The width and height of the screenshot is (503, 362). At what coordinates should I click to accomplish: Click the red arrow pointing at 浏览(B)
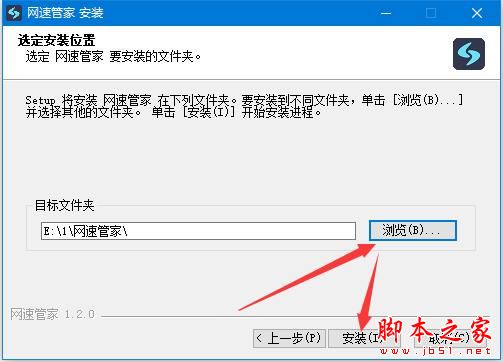point(307,277)
